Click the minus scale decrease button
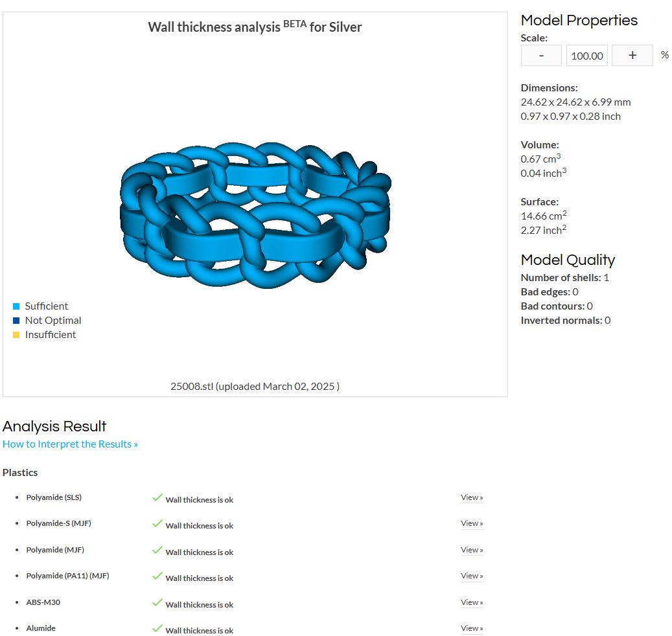This screenshot has width=672, height=636. 541,55
